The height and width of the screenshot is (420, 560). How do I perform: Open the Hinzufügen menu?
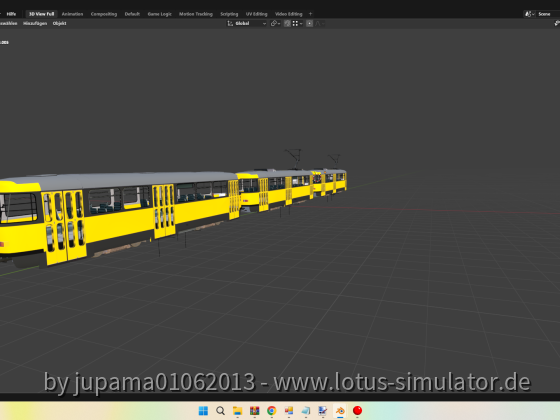coord(35,23)
